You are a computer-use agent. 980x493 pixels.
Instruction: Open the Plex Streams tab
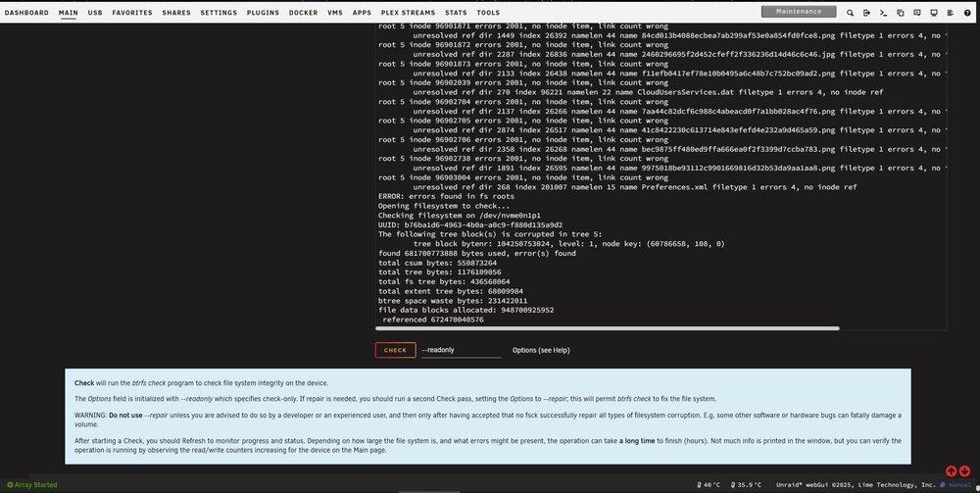[408, 13]
